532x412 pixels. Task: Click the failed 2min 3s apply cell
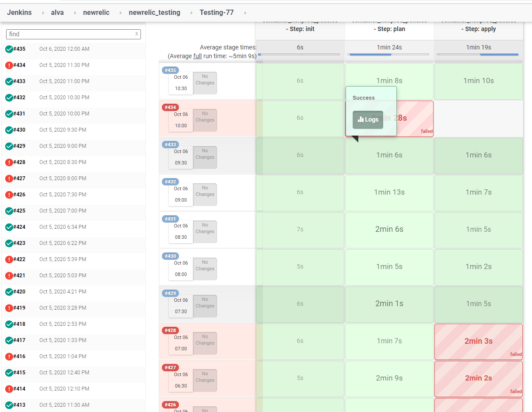(x=479, y=342)
